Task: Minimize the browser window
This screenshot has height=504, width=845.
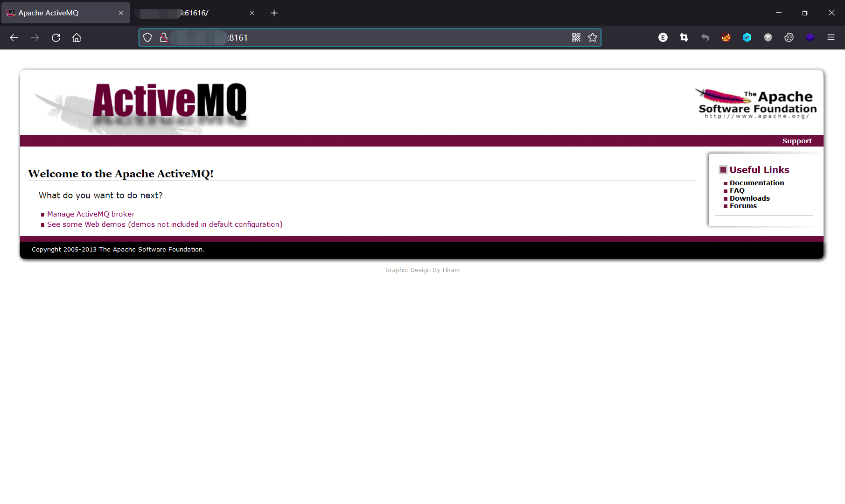Action: pyautogui.click(x=779, y=13)
